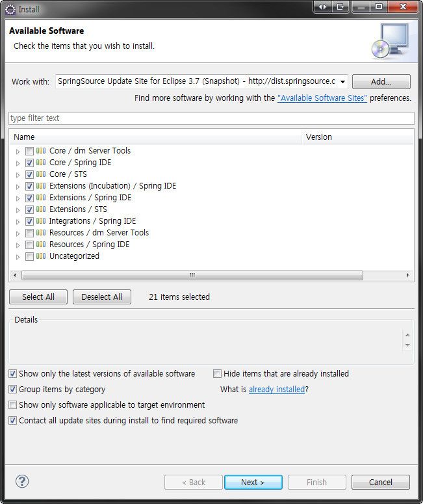Check the Uncategorized checkbox
The height and width of the screenshot is (504, 423).
coord(29,256)
